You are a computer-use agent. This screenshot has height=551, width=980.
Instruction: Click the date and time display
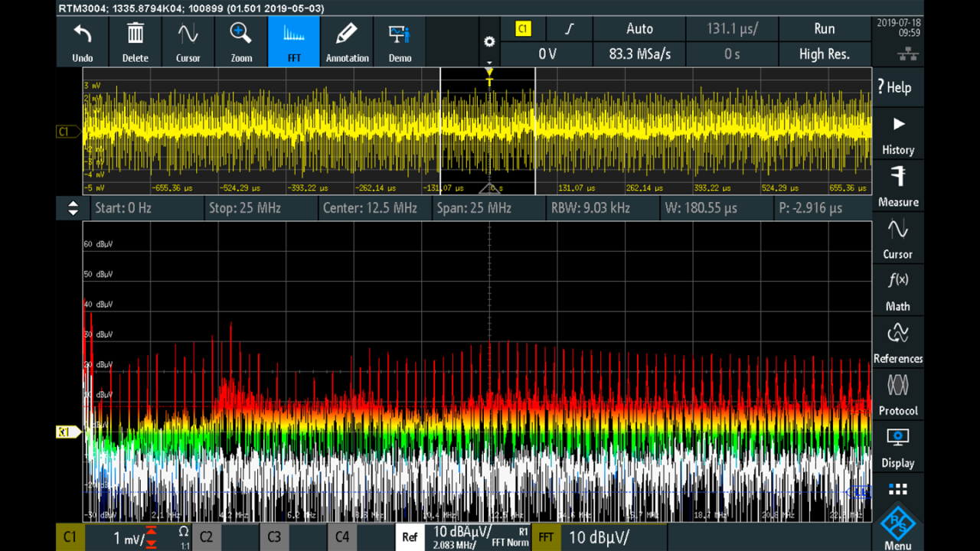pyautogui.click(x=898, y=28)
